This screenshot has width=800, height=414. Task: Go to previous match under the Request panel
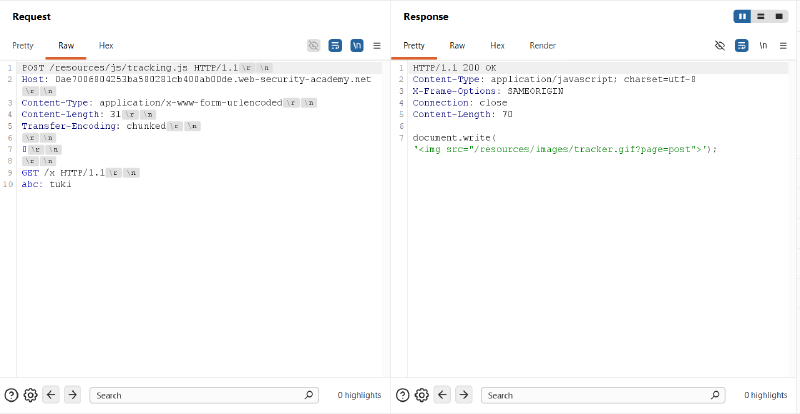[51, 395]
